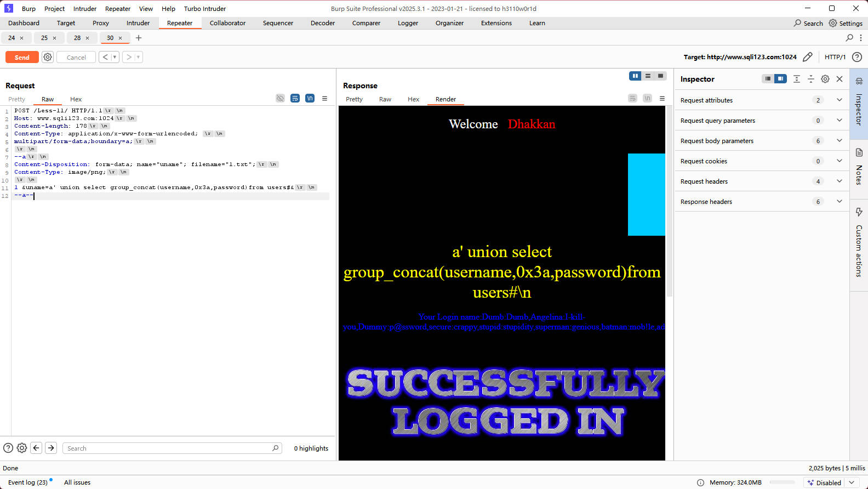The width and height of the screenshot is (868, 489).
Task: Expand all Inspector sections icon
Action: coord(797,79)
